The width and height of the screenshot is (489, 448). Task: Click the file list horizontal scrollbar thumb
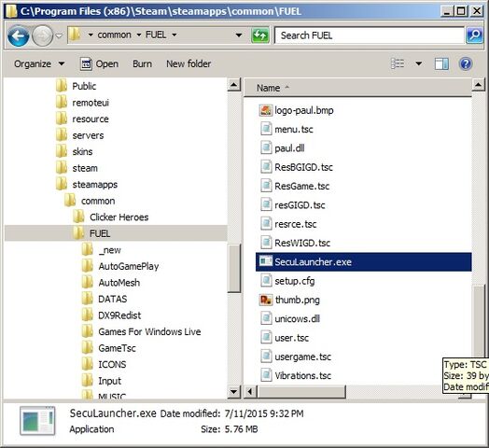click(301, 391)
